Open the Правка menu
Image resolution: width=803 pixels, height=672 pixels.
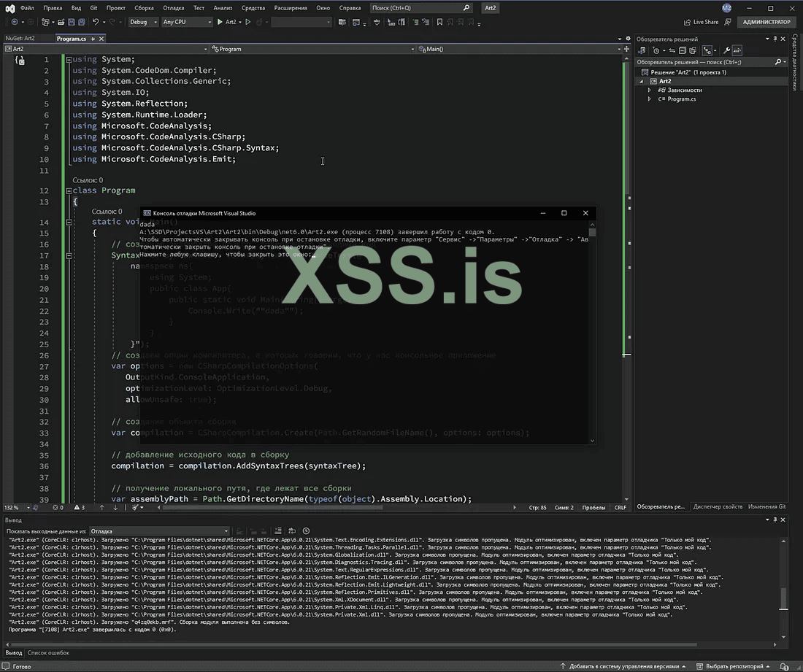tap(53, 8)
